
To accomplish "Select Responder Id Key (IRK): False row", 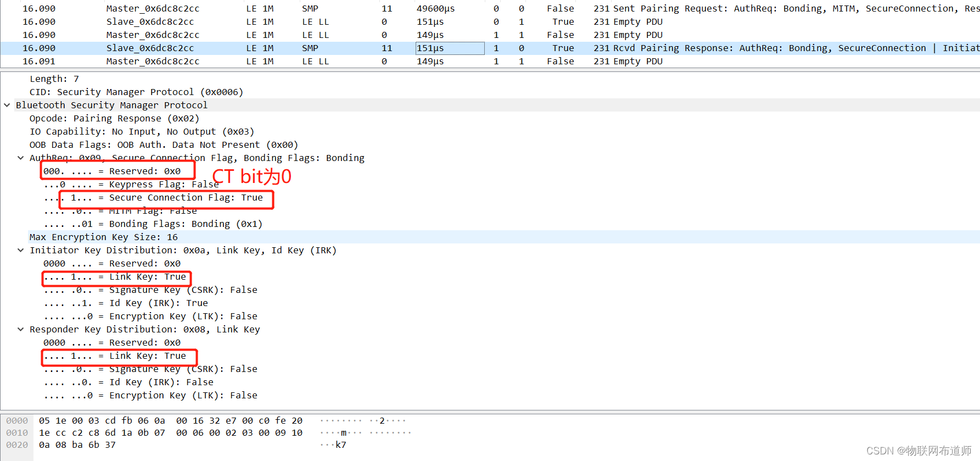I will pyautogui.click(x=128, y=382).
